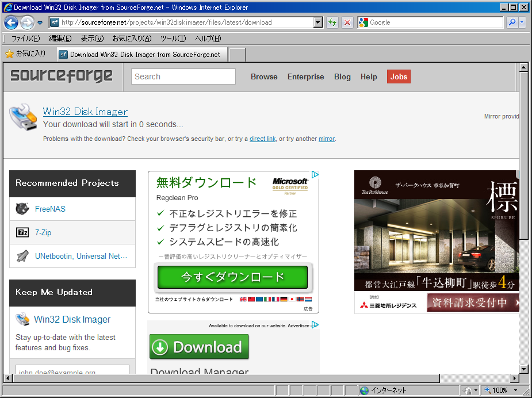Open the ヘルプ(H) menu
The height and width of the screenshot is (398, 532).
click(208, 39)
